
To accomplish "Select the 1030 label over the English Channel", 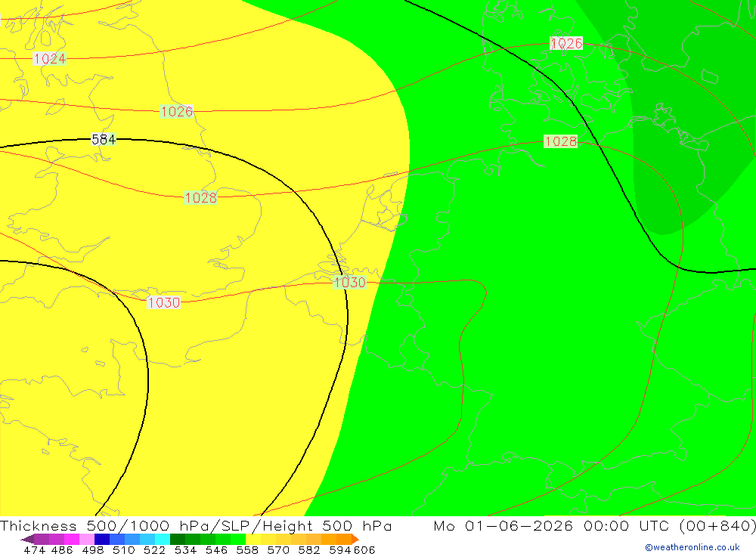I will 164,302.
